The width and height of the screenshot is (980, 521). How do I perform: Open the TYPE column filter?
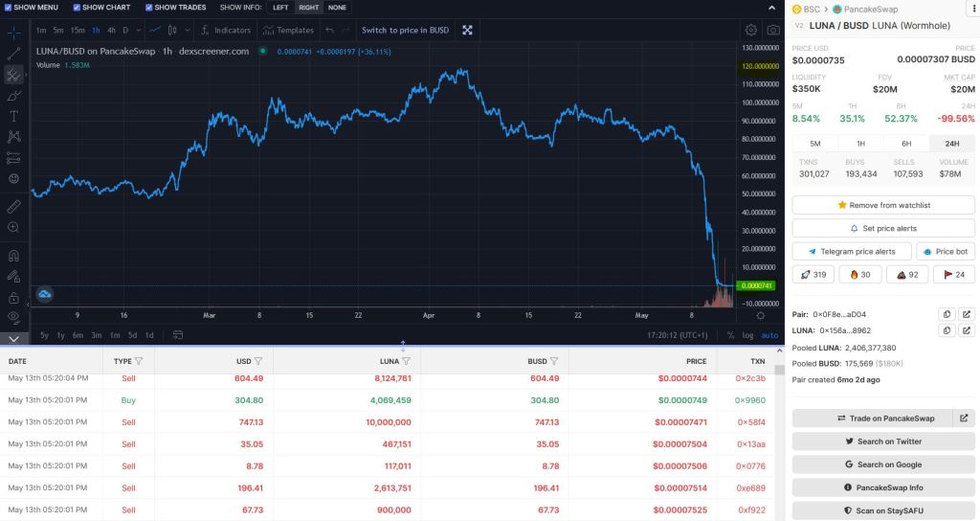[139, 361]
